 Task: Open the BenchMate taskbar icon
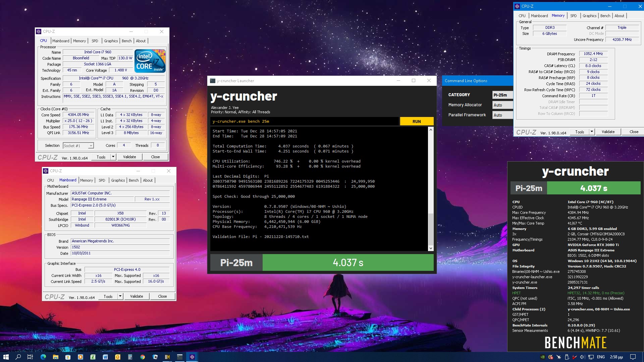click(x=167, y=357)
